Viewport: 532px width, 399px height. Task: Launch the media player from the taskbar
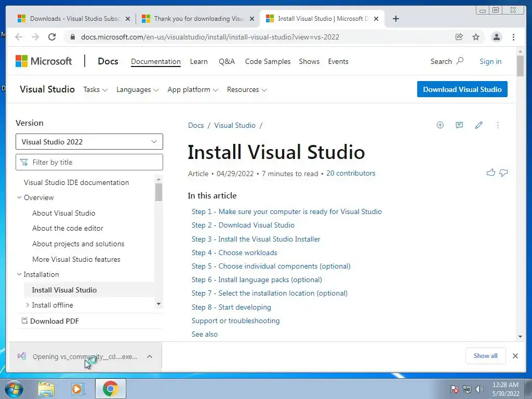click(x=78, y=389)
